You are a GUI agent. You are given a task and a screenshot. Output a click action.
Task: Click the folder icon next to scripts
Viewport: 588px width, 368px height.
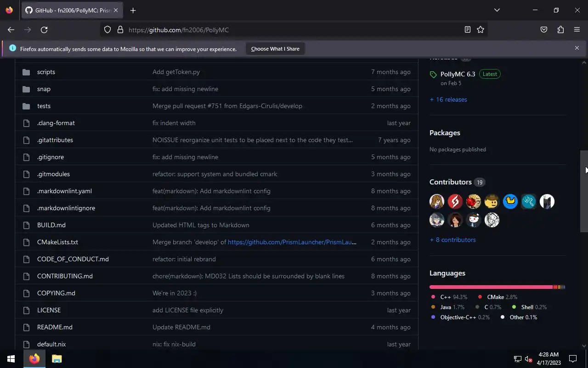coord(26,72)
